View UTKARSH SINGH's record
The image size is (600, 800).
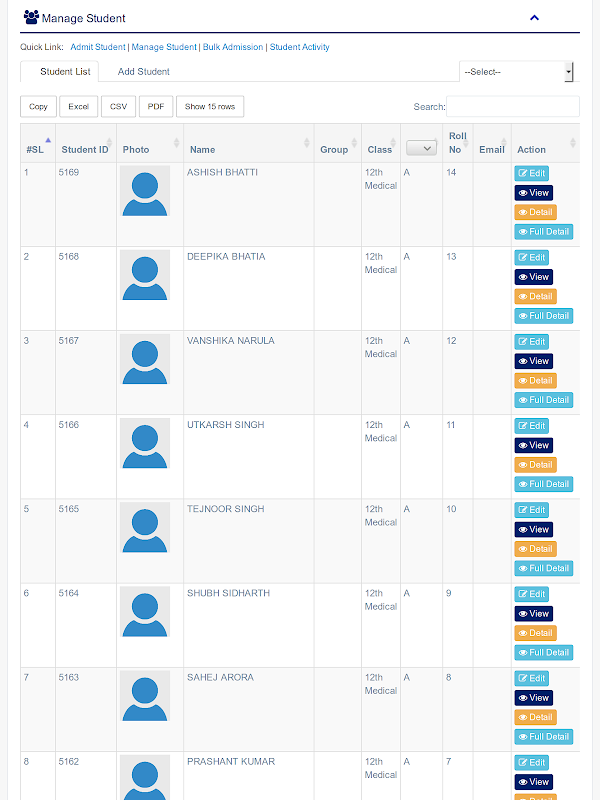533,445
